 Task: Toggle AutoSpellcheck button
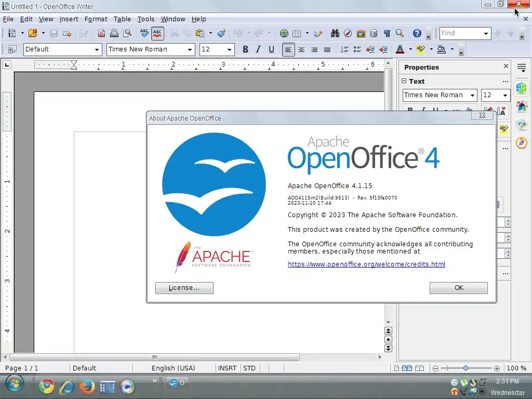(157, 33)
